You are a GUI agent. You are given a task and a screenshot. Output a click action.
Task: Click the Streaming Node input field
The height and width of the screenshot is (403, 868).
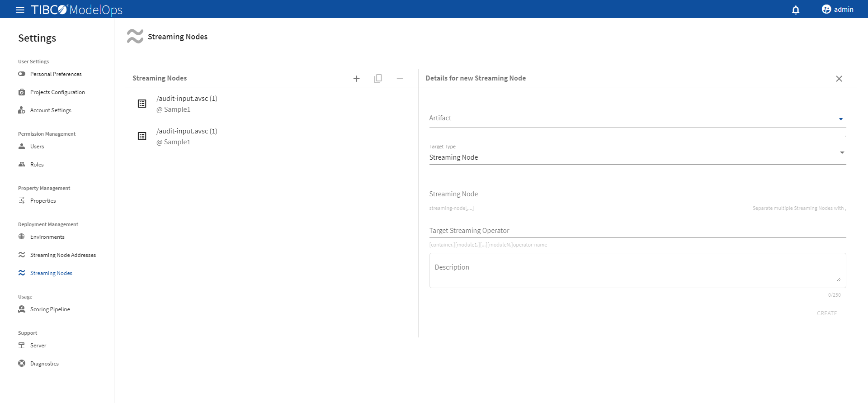637,194
